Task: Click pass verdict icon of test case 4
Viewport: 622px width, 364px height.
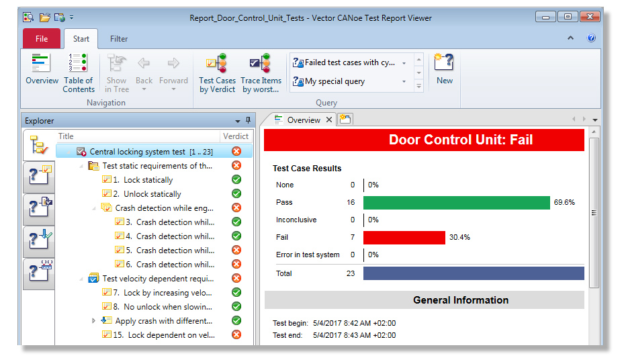Action: coord(236,236)
